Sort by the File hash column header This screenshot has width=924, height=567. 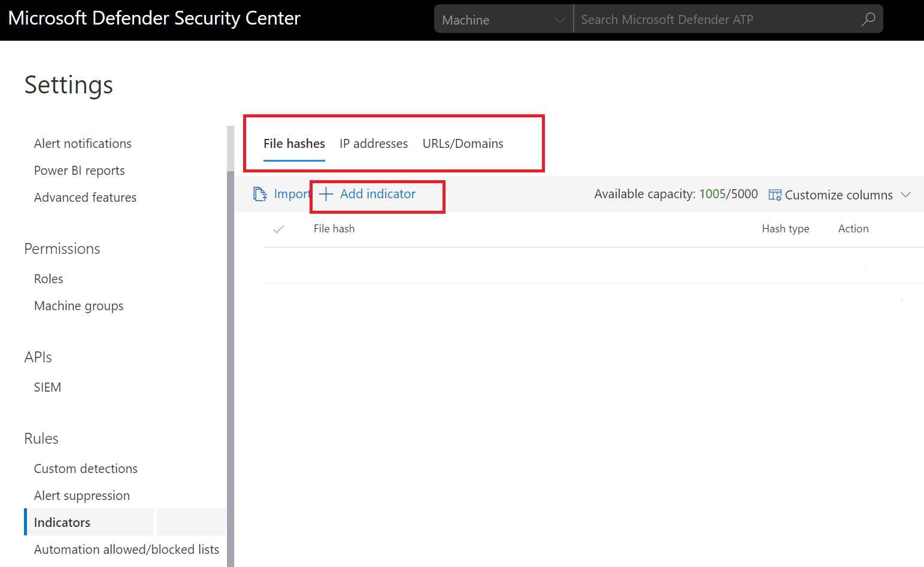(x=334, y=229)
